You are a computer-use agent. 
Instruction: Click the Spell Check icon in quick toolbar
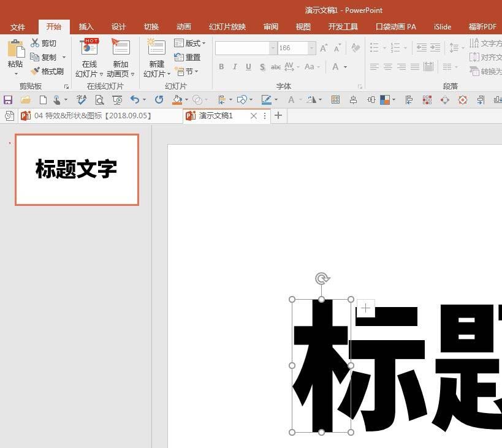[x=82, y=100]
